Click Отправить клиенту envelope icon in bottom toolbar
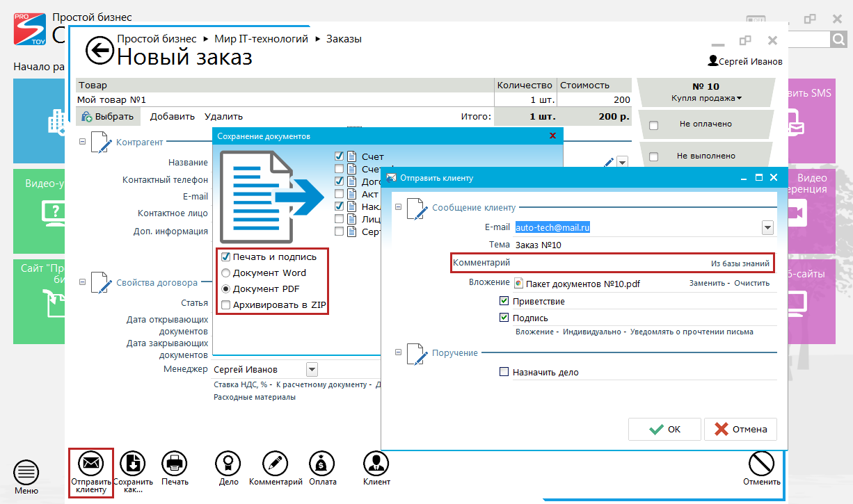853x504 pixels. coord(90,463)
